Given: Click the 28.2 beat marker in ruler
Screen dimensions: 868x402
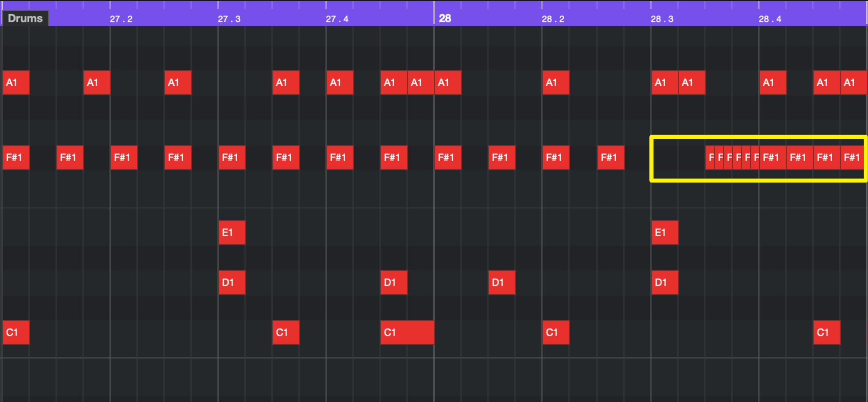Looking at the screenshot, I should pos(553,19).
